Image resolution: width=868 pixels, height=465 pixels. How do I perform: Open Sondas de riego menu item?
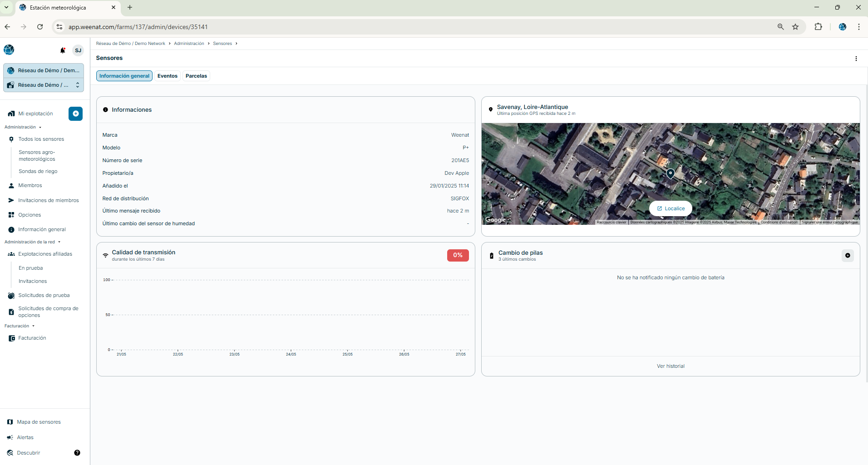[x=38, y=171]
